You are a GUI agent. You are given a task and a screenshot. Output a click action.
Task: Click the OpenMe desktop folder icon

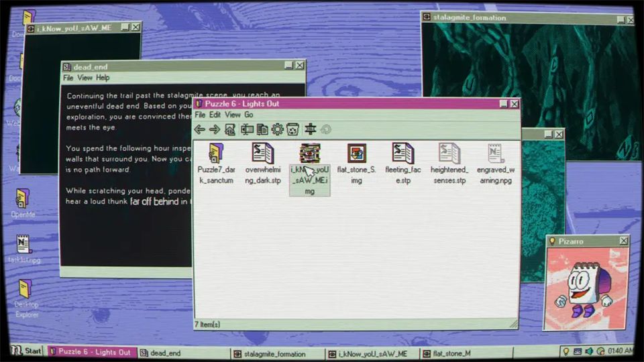[x=23, y=203]
